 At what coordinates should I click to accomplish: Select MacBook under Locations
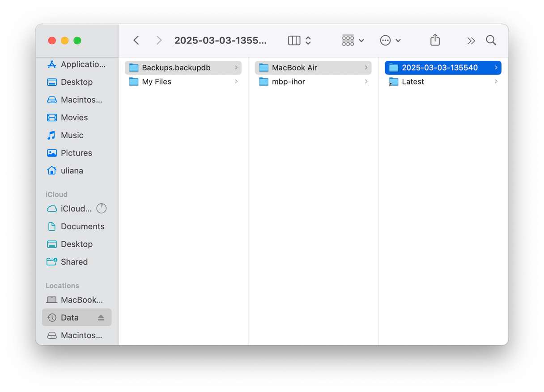(x=76, y=300)
